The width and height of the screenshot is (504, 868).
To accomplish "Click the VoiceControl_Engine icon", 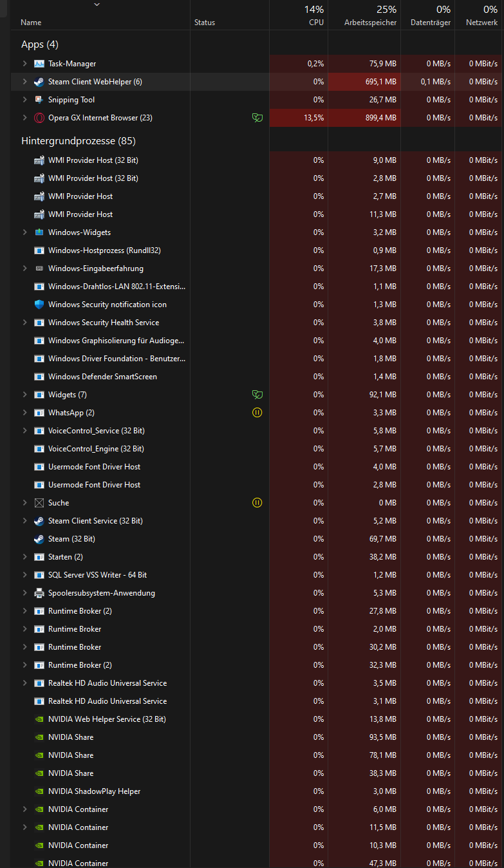I will click(x=39, y=449).
